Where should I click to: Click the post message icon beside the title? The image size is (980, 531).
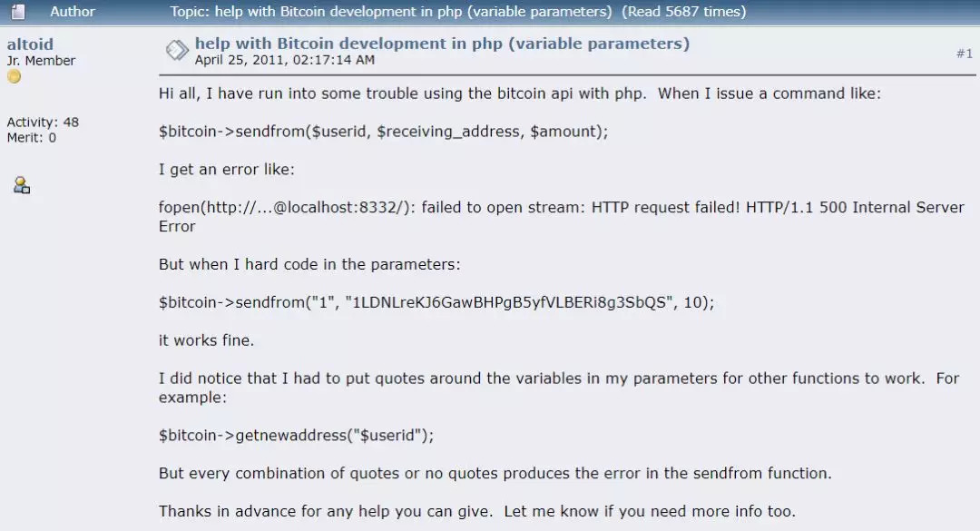pos(176,52)
